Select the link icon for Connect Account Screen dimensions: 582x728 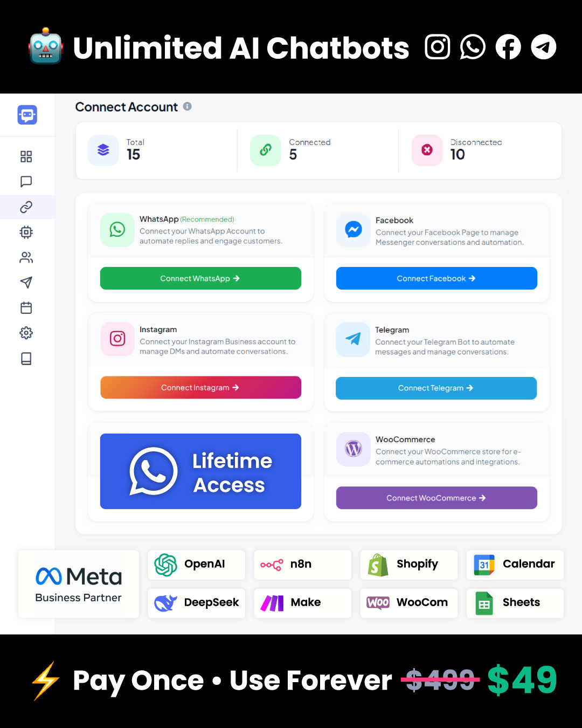26,207
